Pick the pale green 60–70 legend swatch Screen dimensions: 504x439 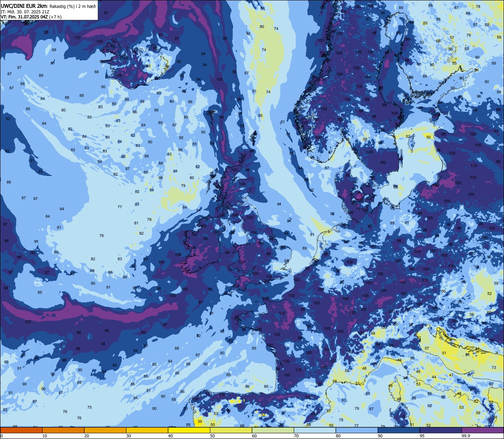[x=273, y=430]
